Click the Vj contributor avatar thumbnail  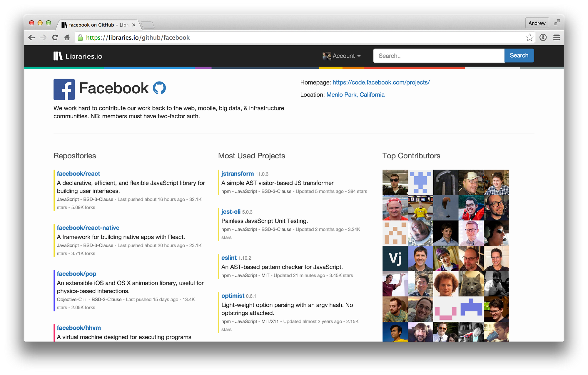[395, 258]
